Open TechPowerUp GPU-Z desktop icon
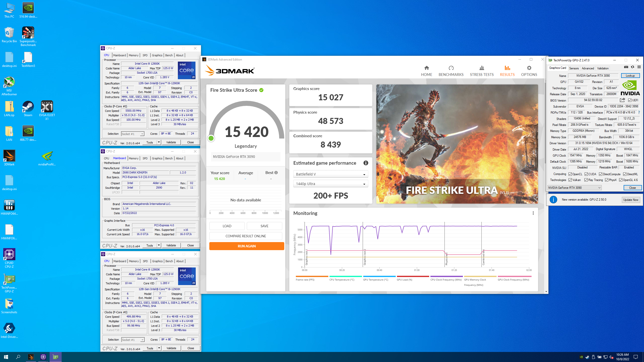The image size is (644, 362). click(9, 283)
